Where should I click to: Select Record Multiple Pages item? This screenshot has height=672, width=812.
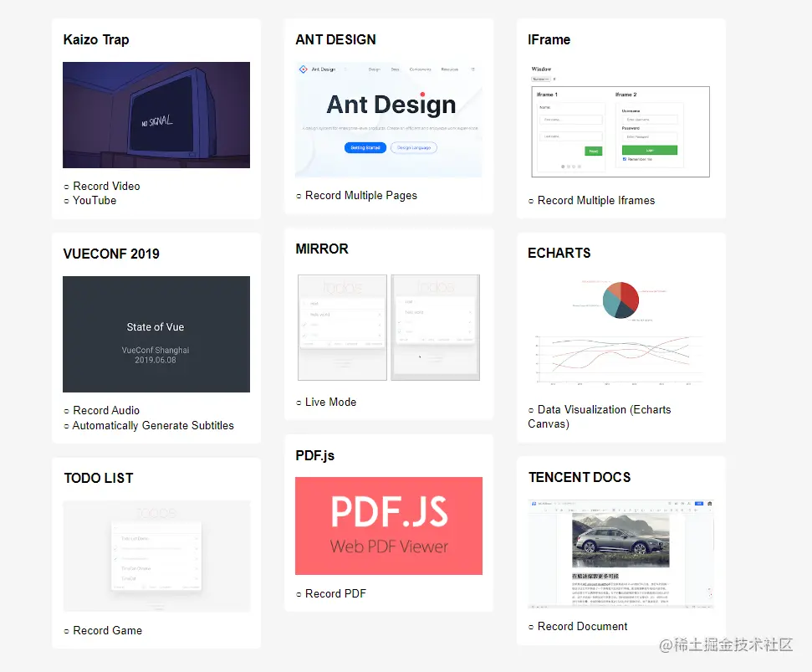tap(361, 195)
